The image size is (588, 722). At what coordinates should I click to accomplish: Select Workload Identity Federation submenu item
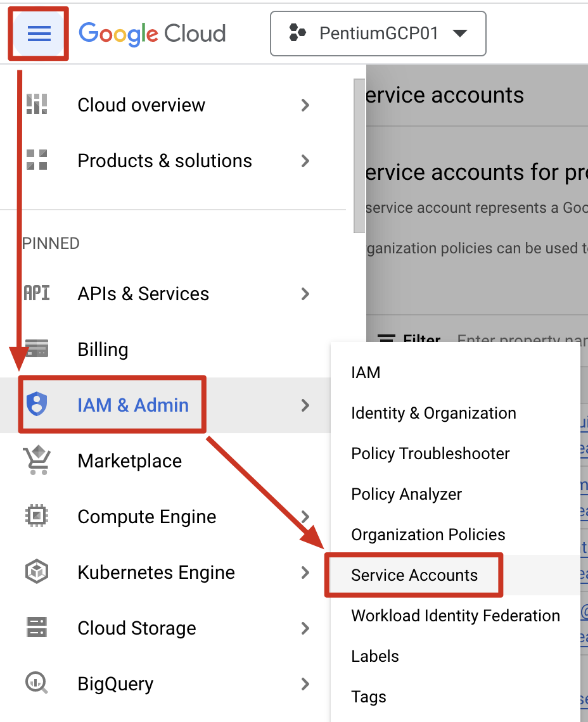pos(456,616)
